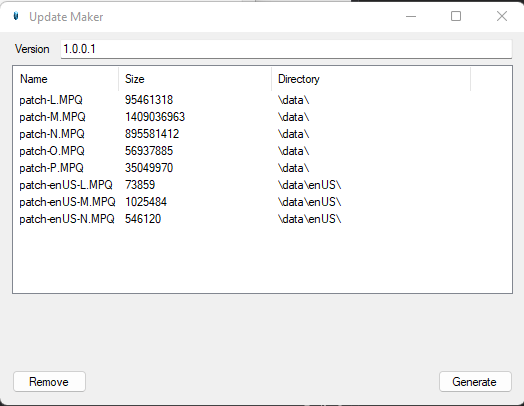Viewport: 524px width, 406px height.
Task: Select the patch-N.MPQ file entry
Action: 52,134
